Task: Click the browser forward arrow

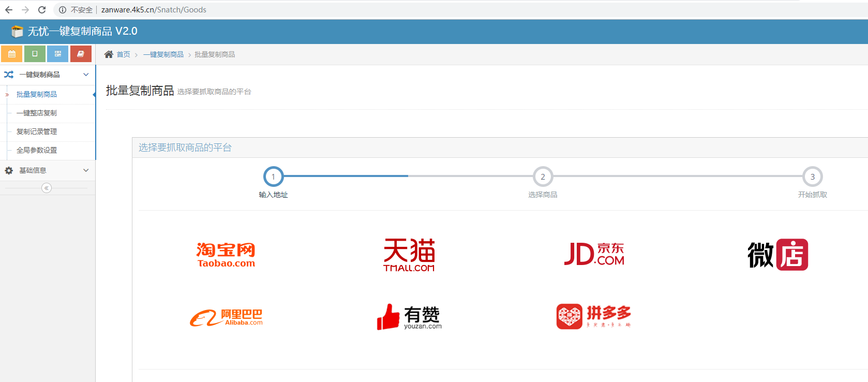Action: 25,10
